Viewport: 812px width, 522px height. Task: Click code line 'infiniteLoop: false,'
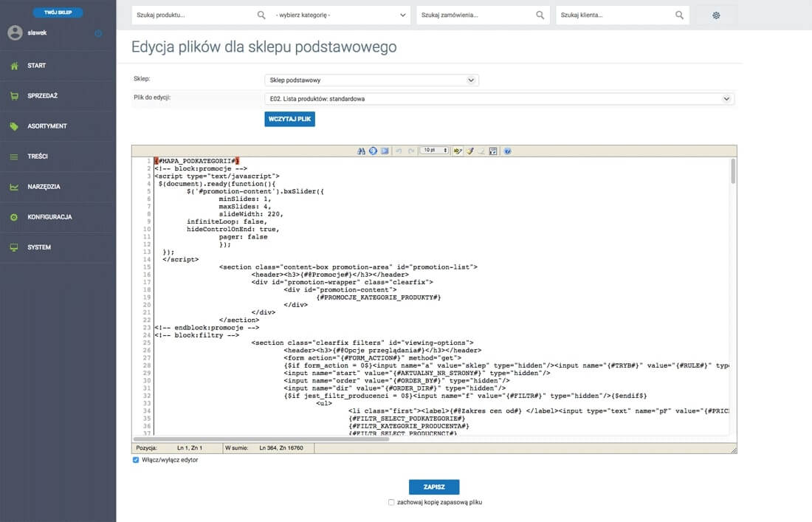coord(227,221)
